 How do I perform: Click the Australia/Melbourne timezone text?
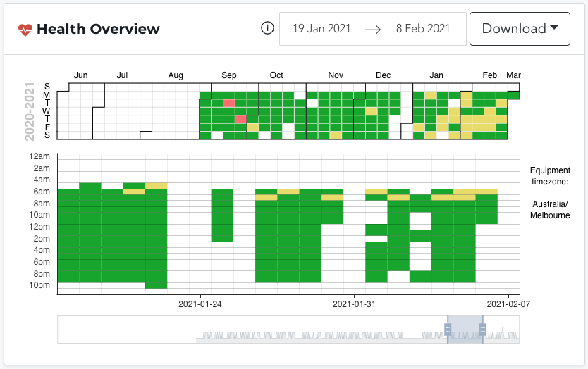click(x=550, y=210)
